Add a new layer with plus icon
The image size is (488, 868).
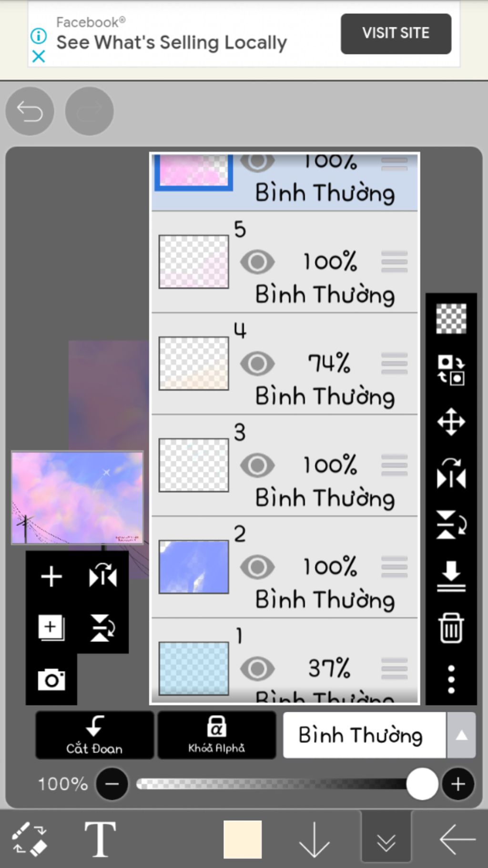click(51, 577)
